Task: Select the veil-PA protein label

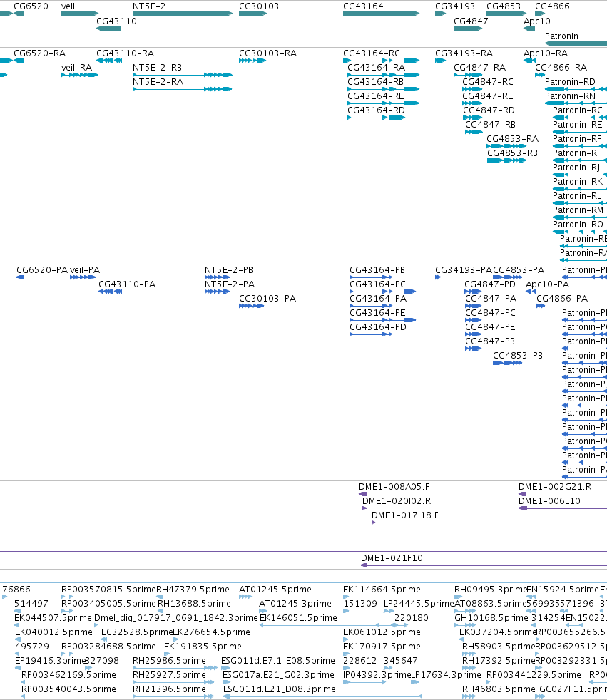Action: pyautogui.click(x=85, y=270)
